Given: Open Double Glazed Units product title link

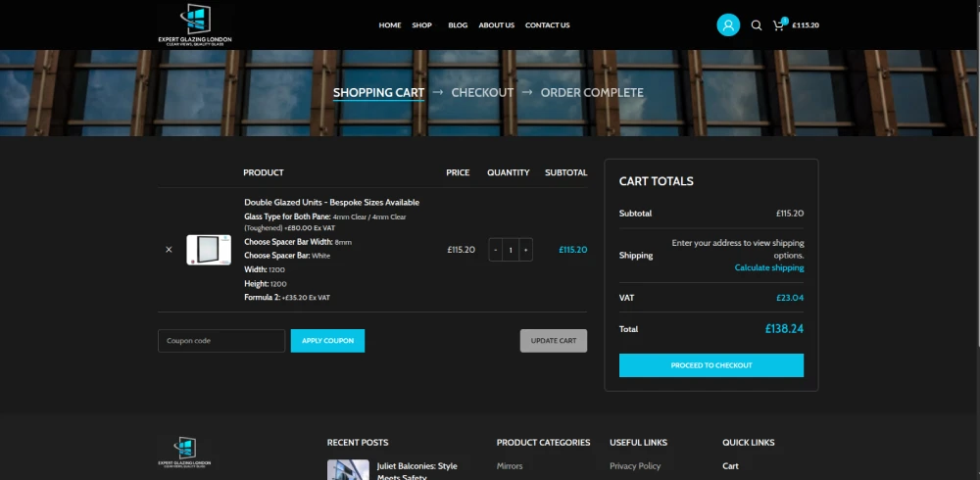Looking at the screenshot, I should pos(331,203).
